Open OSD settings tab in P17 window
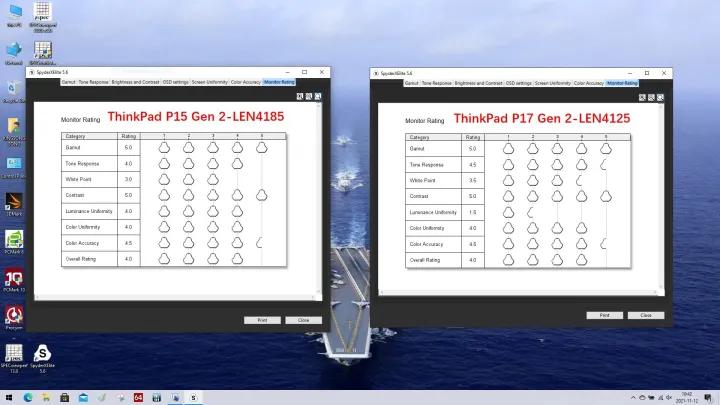 [x=519, y=83]
